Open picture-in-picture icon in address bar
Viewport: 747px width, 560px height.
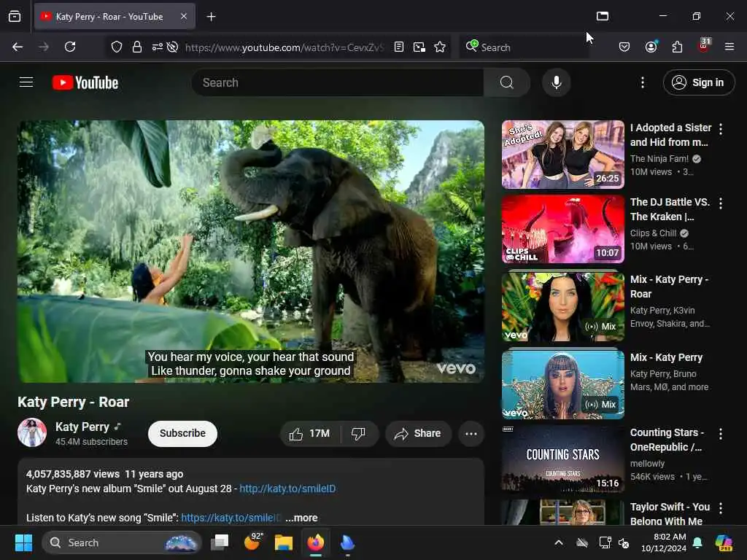tap(419, 47)
